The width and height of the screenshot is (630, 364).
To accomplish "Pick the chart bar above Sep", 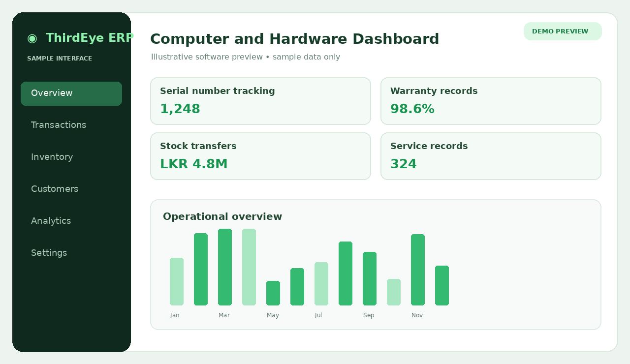I will [370, 279].
